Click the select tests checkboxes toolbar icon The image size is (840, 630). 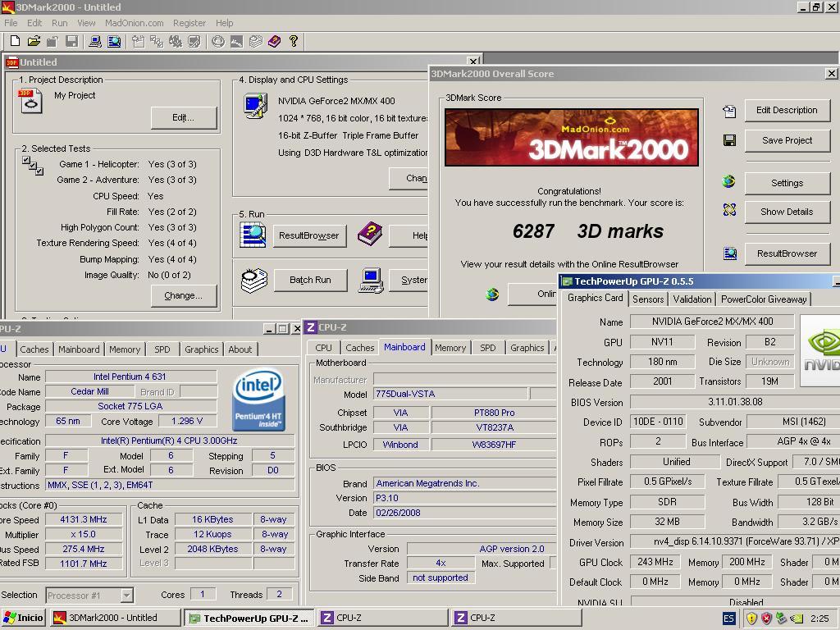coord(157,41)
